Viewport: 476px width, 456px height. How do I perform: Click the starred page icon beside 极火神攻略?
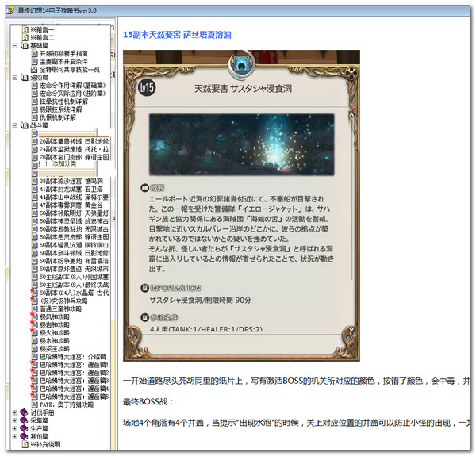[34, 332]
